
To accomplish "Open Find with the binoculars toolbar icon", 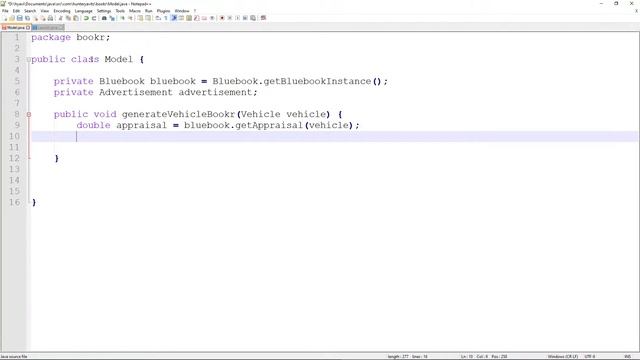I will pyautogui.click(x=104, y=18).
